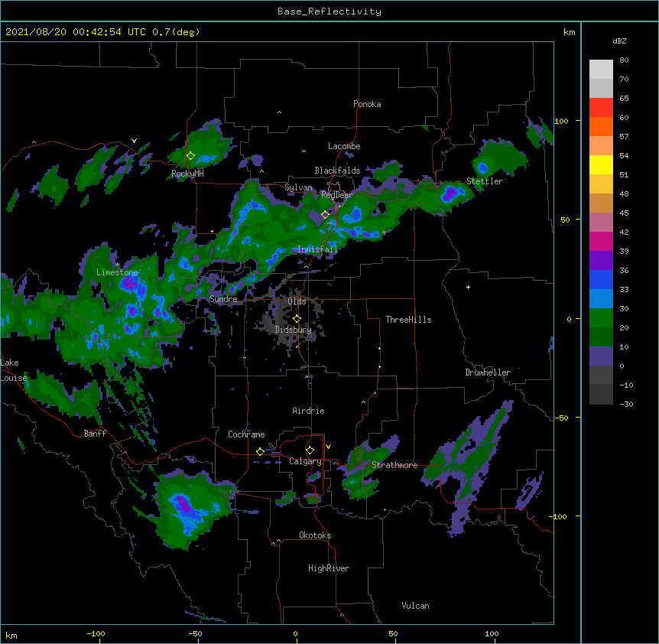Screen dimensions: 659x644
Task: Click the yellow diamond marker between Olds and Didsbury
Action: (x=297, y=319)
